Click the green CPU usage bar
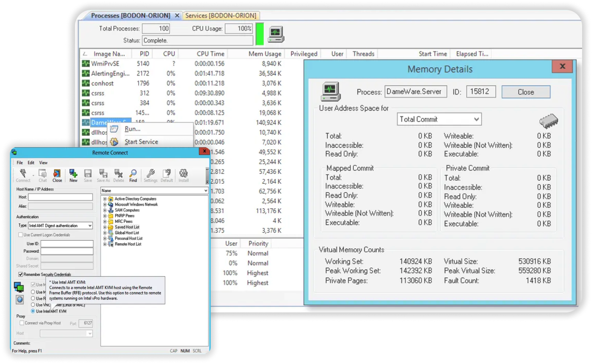Viewport: 592px width, 364px height. pyautogui.click(x=260, y=34)
